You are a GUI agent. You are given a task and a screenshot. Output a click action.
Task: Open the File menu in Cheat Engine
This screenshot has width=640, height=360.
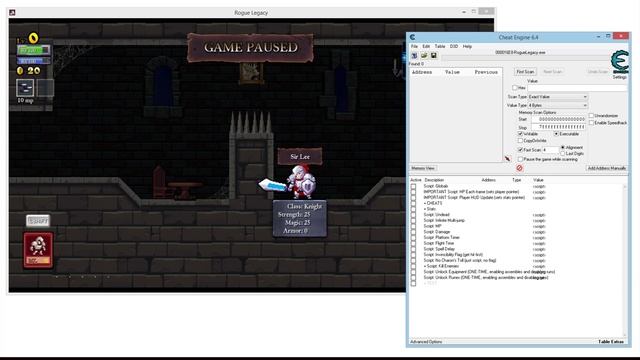pos(414,47)
